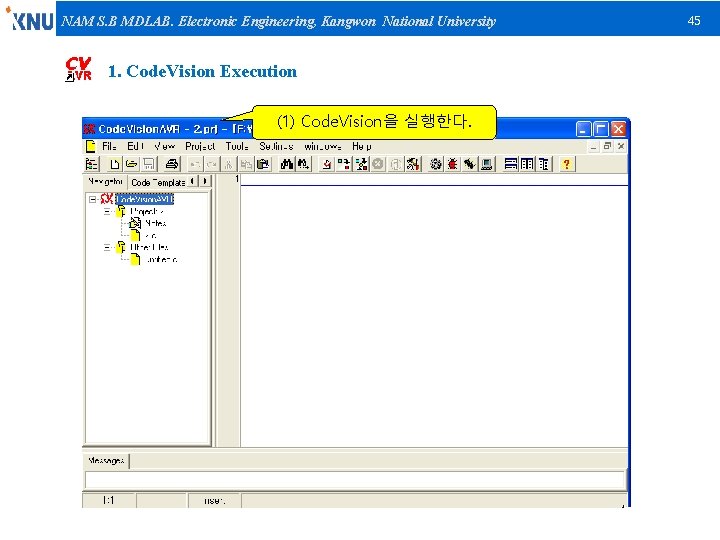Click the Copy toolbar icon

coord(246,164)
